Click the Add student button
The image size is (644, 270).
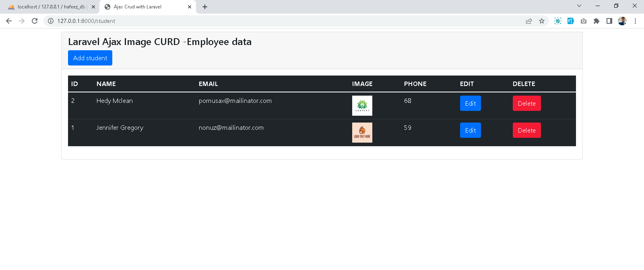90,58
